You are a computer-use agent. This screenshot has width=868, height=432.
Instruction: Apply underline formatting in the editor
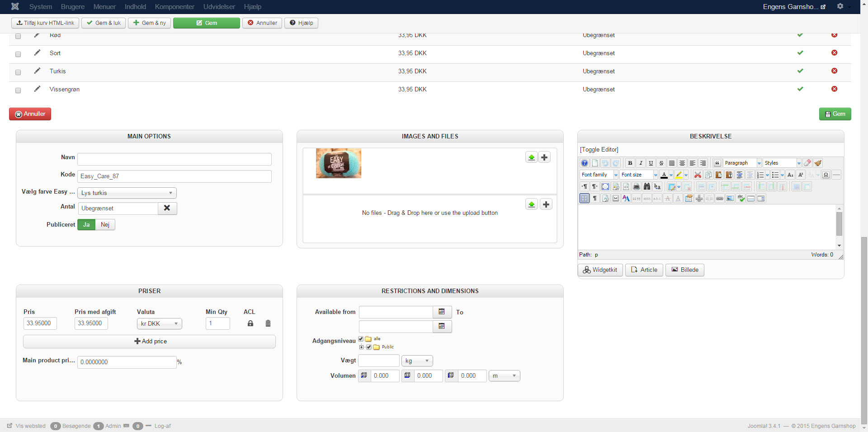651,163
